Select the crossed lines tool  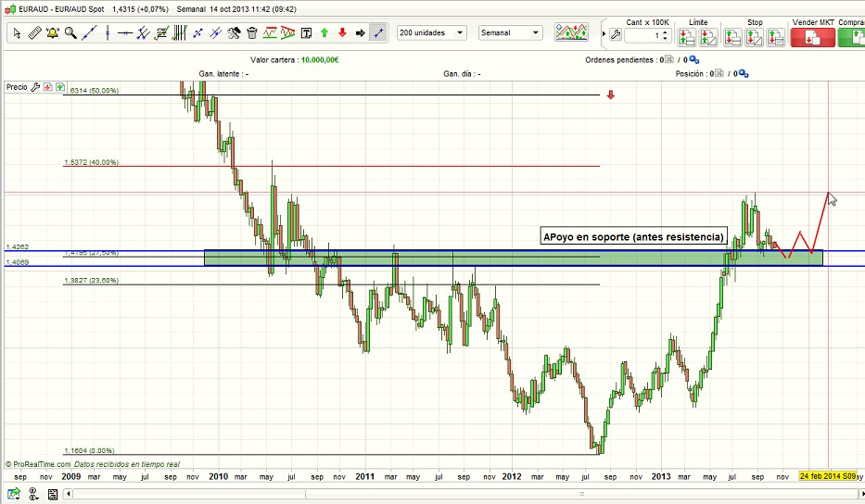click(x=216, y=33)
